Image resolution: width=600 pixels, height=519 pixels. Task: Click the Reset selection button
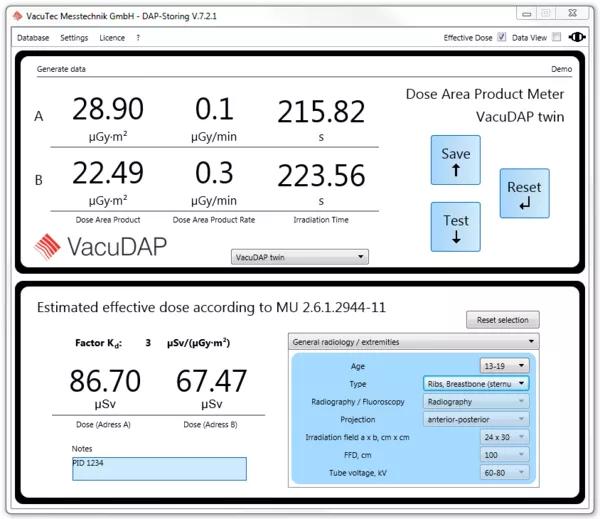(502, 320)
